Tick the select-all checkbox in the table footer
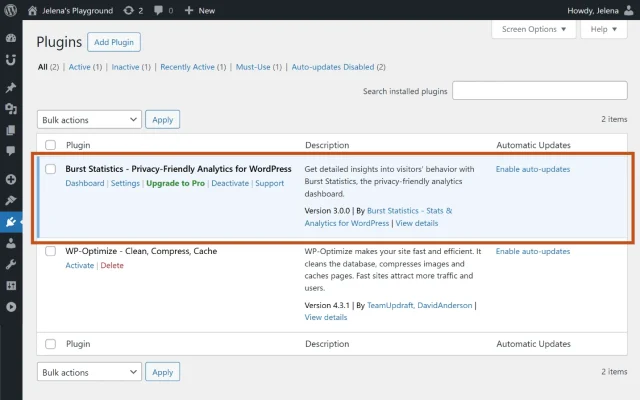Image resolution: width=640 pixels, height=400 pixels. pyautogui.click(x=51, y=344)
